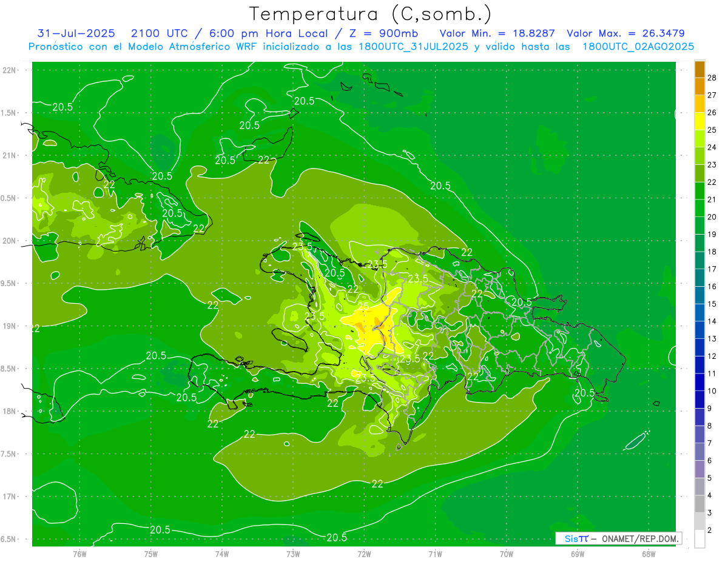Click the "Sisπ" logo text
Image resolution: width=728 pixels, height=562 pixels.
tap(576, 538)
